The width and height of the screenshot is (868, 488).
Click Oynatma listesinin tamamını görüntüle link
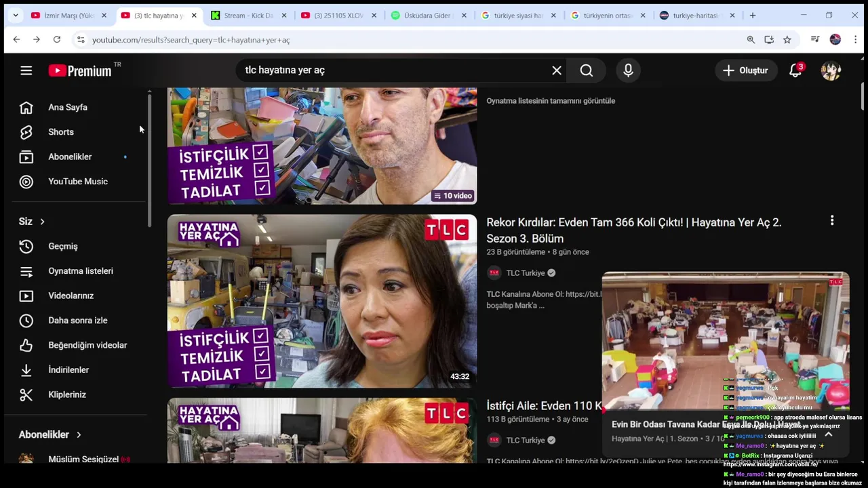coord(551,101)
